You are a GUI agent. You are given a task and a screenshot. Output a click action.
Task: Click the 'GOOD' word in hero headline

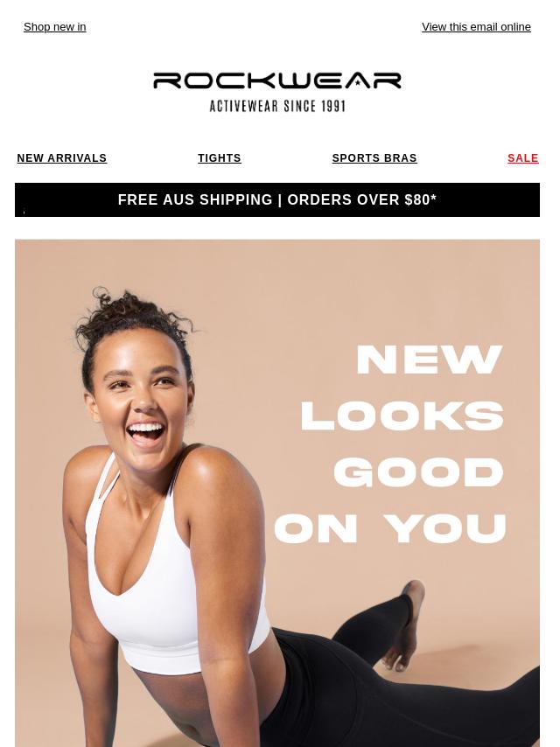tap(418, 472)
